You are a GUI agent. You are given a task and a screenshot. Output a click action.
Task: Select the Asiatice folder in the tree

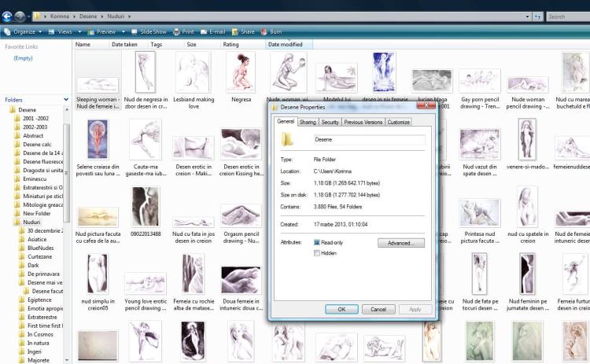(x=37, y=240)
